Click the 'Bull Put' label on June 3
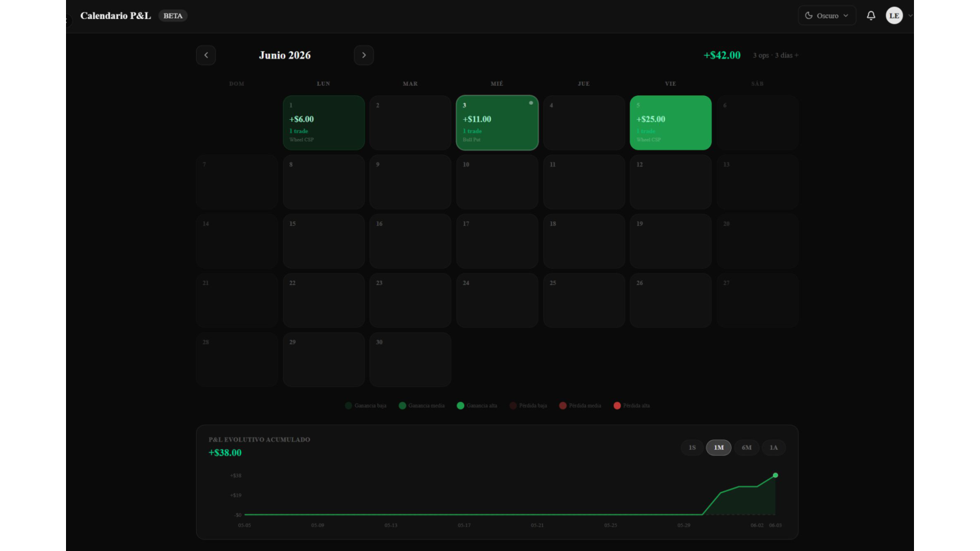980x551 pixels. (472, 140)
